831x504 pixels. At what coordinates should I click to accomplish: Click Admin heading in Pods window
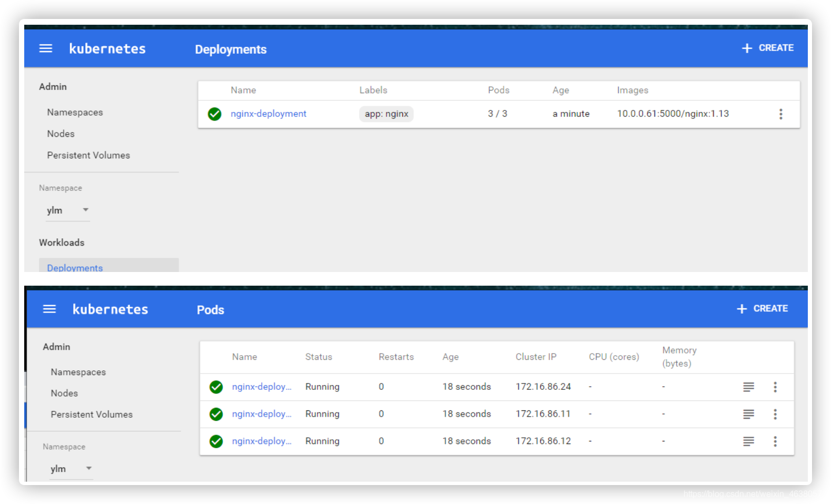(56, 347)
